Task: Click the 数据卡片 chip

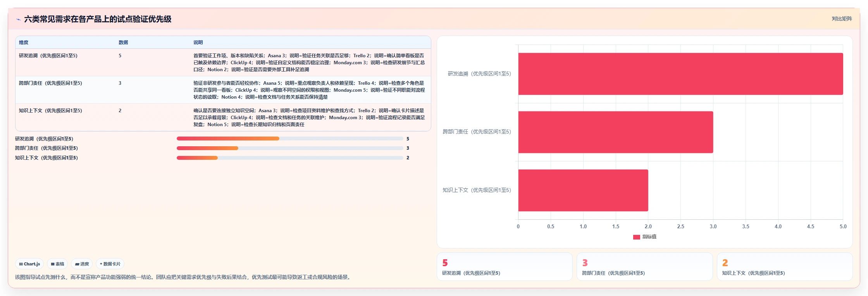Action: click(110, 264)
